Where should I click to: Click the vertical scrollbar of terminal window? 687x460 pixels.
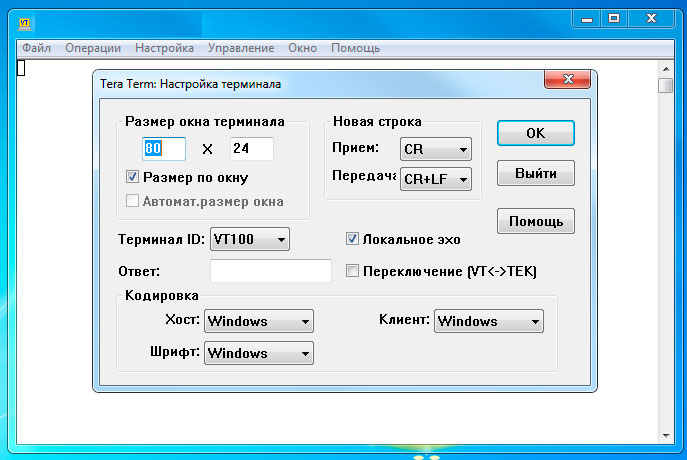coord(665,250)
